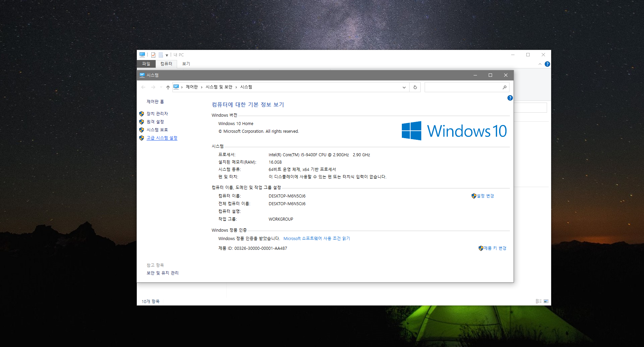Click shield icon beside 고급 시스템 설정
Screen dimensions: 644x347
coord(142,138)
